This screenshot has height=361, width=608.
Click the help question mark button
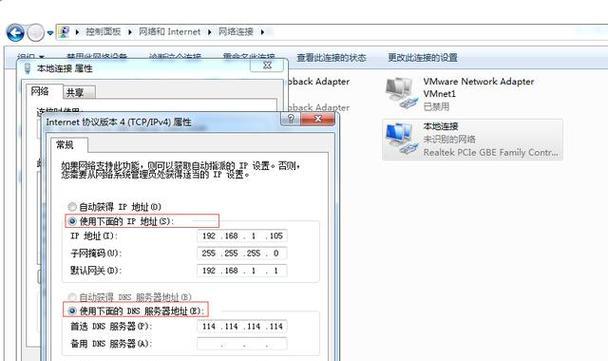click(x=290, y=118)
